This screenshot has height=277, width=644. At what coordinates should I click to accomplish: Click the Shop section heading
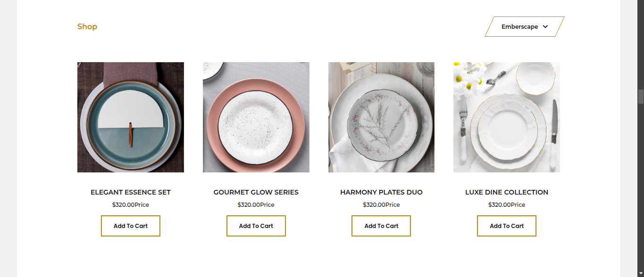point(87,27)
